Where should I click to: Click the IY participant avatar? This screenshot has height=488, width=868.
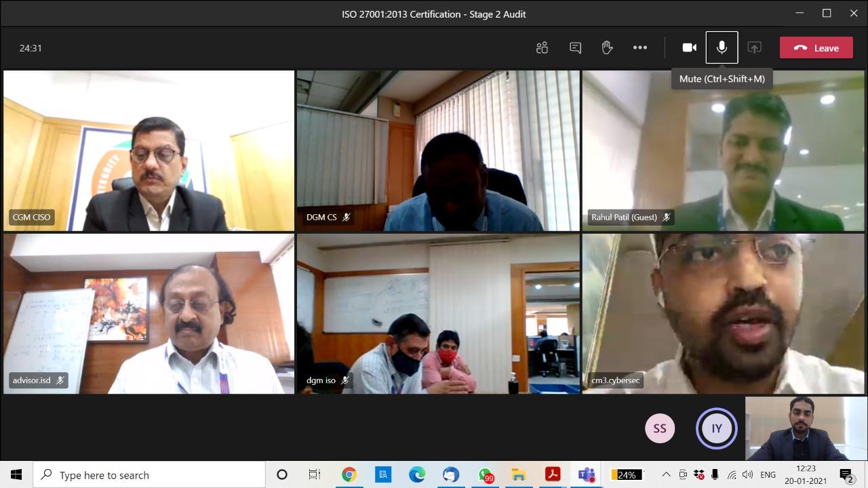point(716,428)
